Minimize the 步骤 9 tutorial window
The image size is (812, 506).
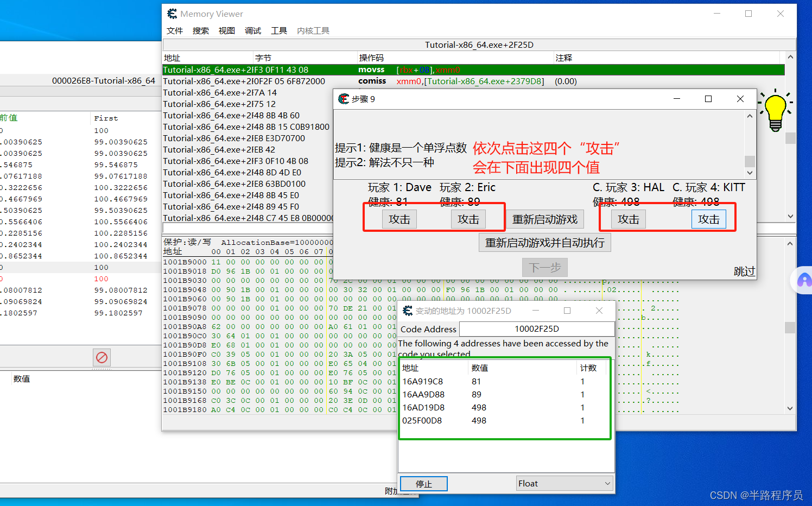coord(677,99)
